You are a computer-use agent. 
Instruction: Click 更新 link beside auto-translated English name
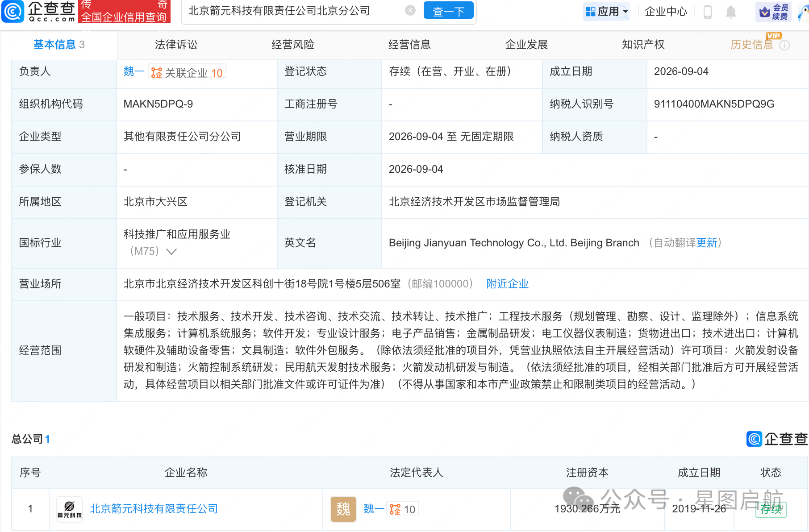coord(706,243)
